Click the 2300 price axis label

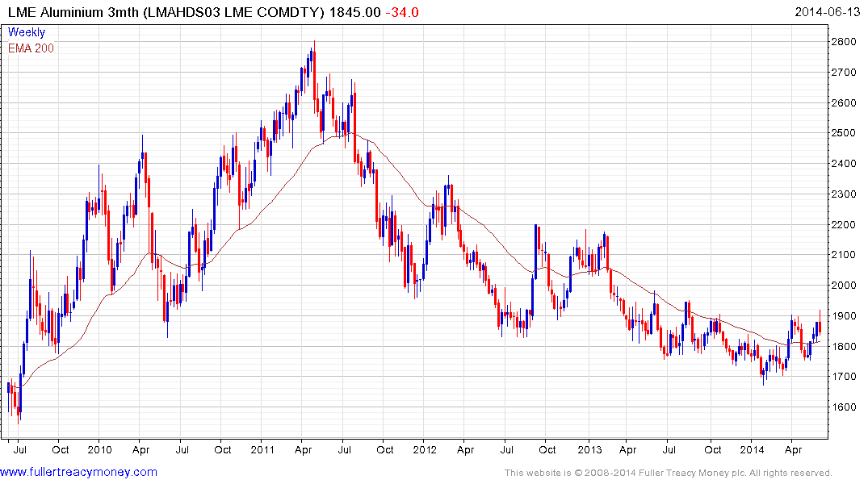click(x=845, y=194)
